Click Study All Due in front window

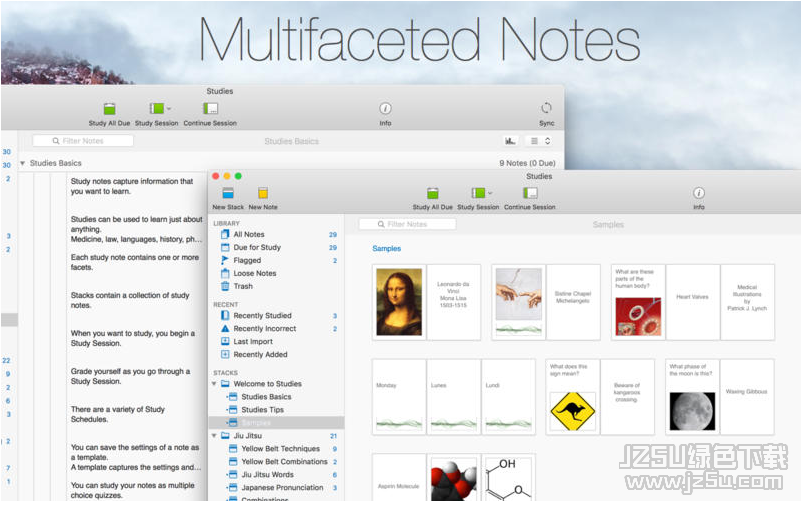433,199
